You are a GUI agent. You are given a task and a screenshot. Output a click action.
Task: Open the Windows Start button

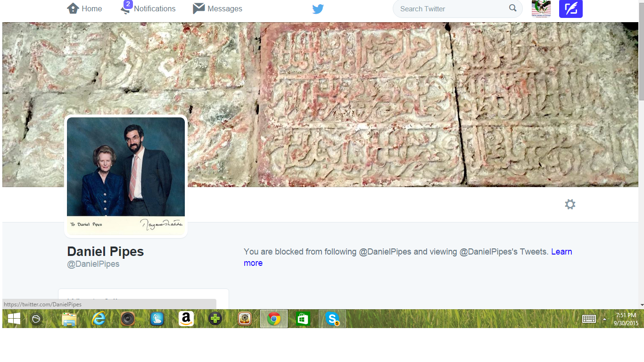(14, 319)
